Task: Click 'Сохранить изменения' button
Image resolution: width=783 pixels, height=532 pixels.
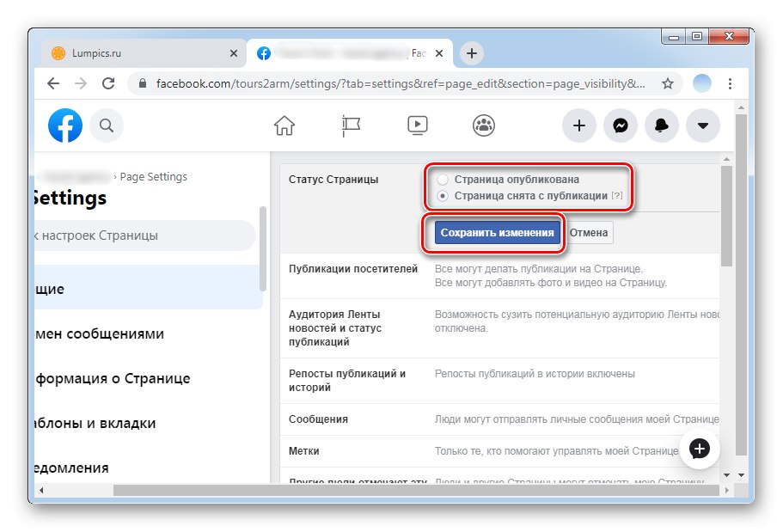Action: [497, 233]
